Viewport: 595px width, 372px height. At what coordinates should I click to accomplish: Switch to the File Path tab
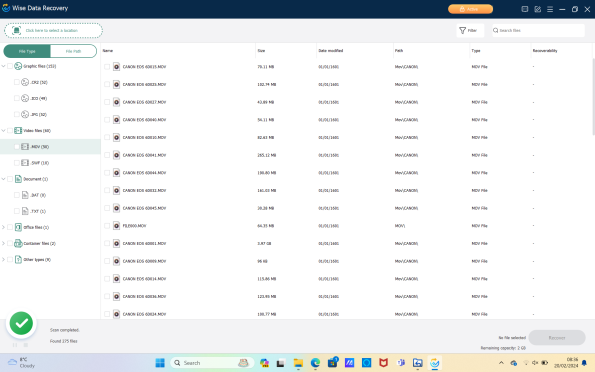[x=73, y=51]
